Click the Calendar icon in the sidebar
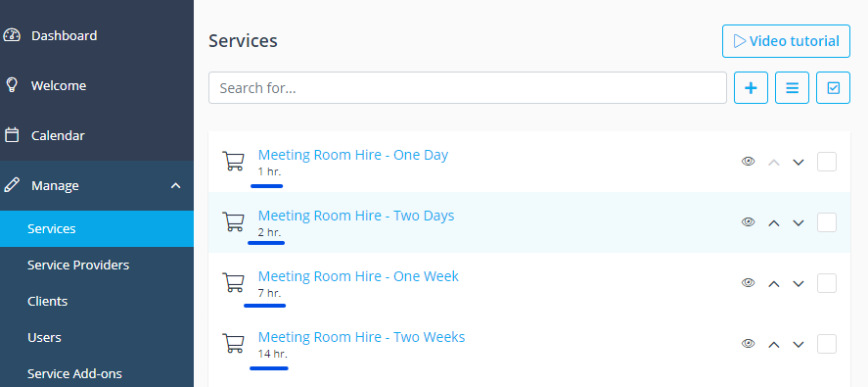This screenshot has width=868, height=387. 12,135
